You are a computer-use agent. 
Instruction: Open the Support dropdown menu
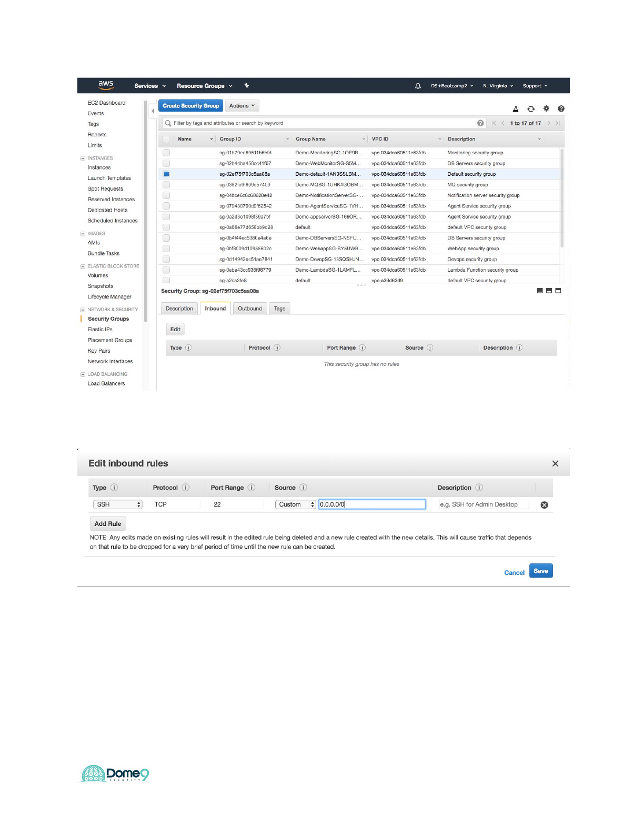tap(535, 86)
